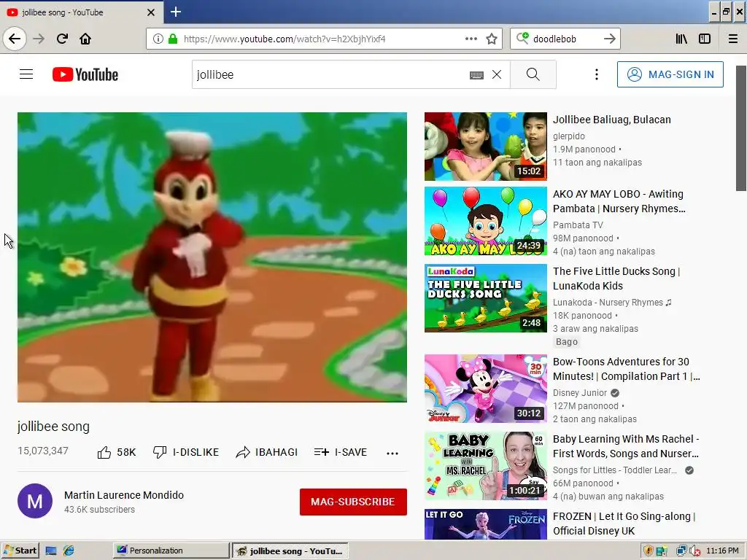
Task: Open more actions ellipsis under video
Action: point(392,453)
